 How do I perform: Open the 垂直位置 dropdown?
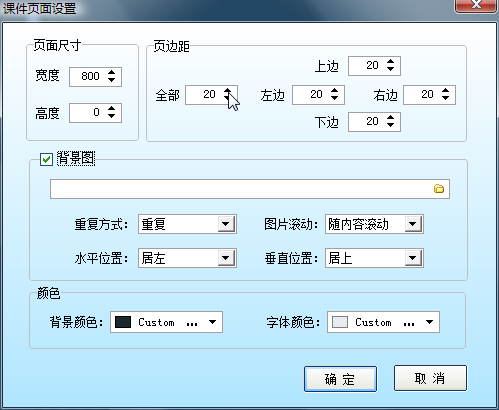413,258
